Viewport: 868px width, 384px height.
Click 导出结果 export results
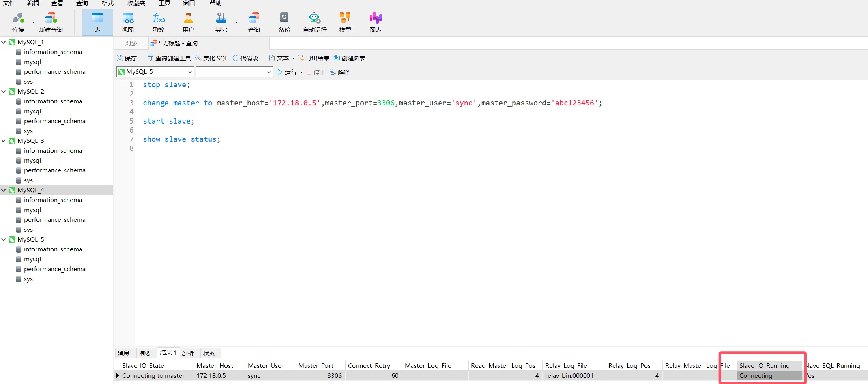point(314,58)
